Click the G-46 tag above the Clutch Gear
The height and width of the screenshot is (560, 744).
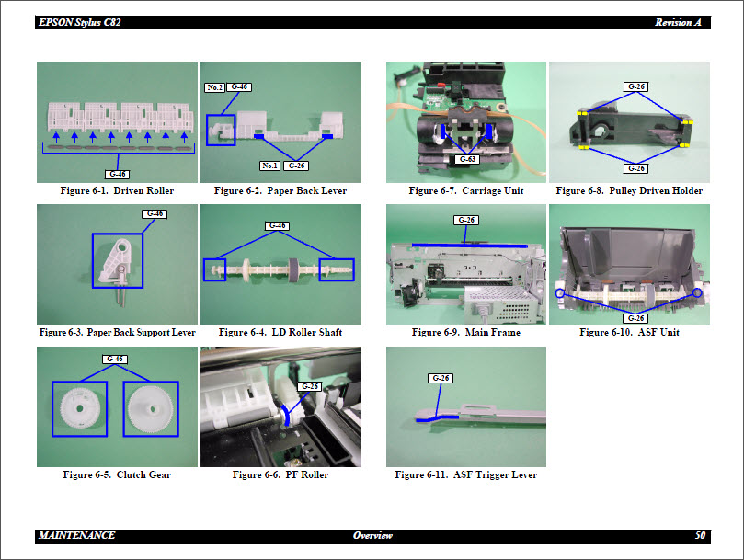114,359
